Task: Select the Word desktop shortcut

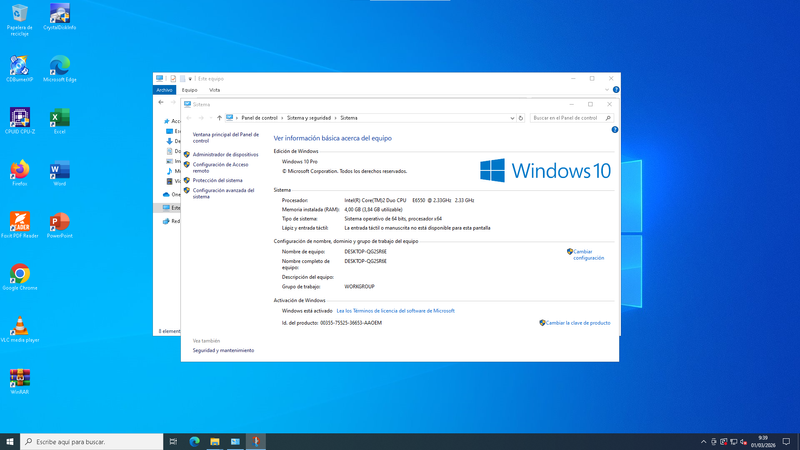Action: pyautogui.click(x=60, y=173)
